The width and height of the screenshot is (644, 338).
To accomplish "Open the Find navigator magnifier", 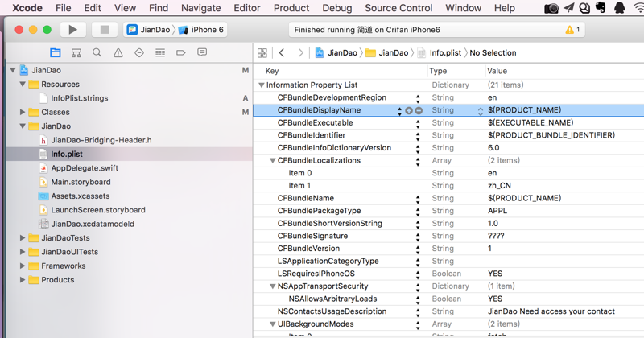I will click(x=97, y=52).
